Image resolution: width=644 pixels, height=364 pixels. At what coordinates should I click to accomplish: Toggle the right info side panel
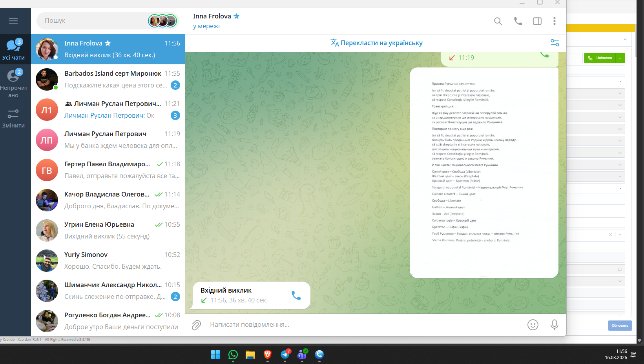[537, 21]
